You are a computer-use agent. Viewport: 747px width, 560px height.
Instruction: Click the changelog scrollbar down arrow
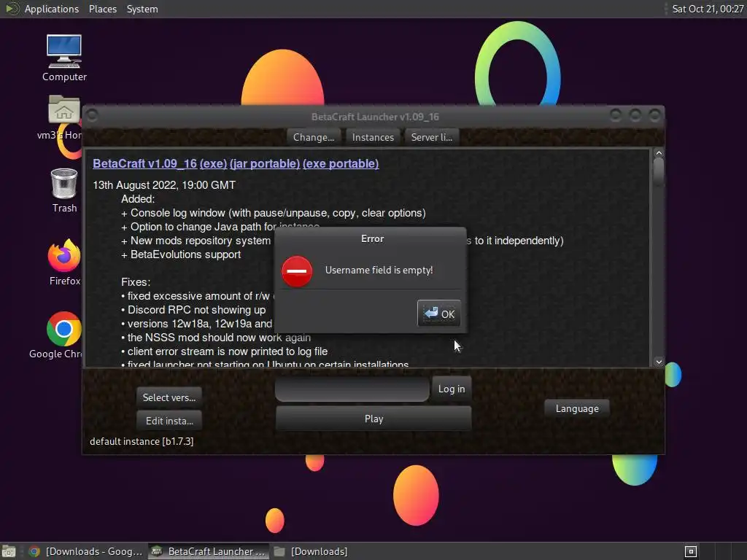click(x=659, y=362)
